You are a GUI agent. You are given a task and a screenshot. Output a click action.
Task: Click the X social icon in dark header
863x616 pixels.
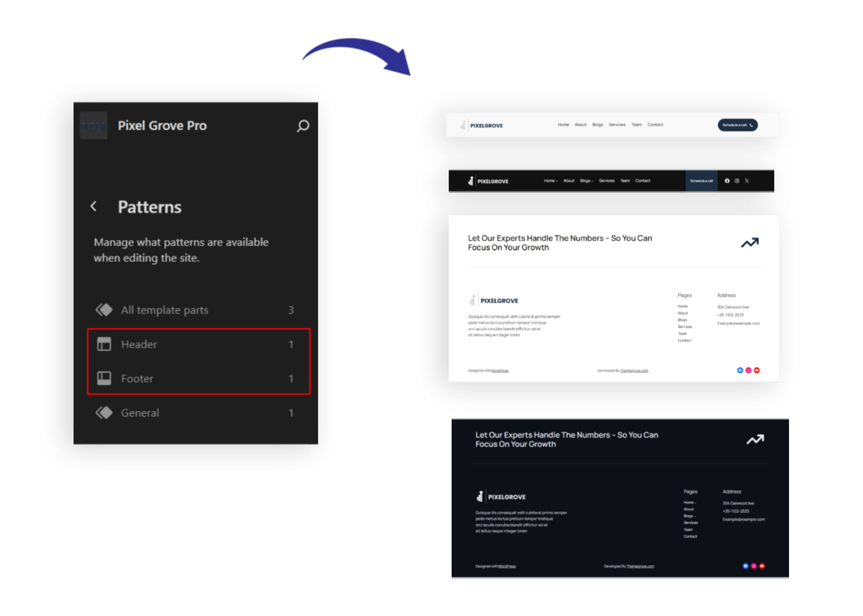click(x=747, y=181)
